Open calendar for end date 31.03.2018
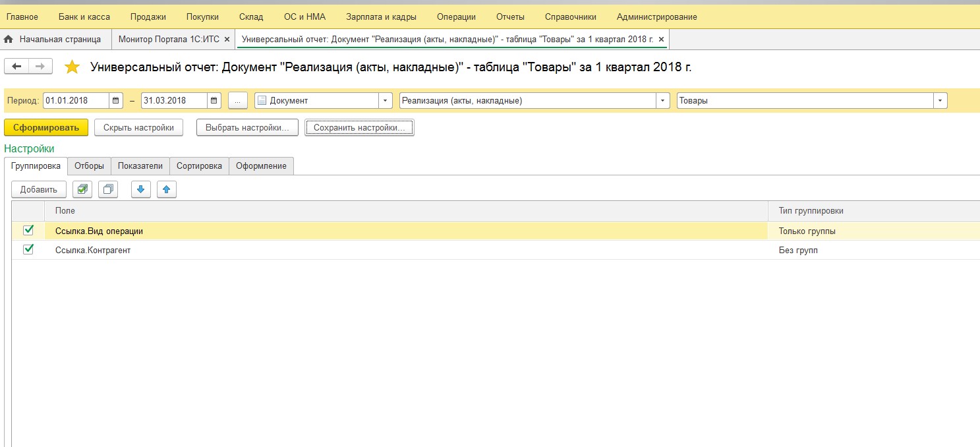 click(x=214, y=101)
